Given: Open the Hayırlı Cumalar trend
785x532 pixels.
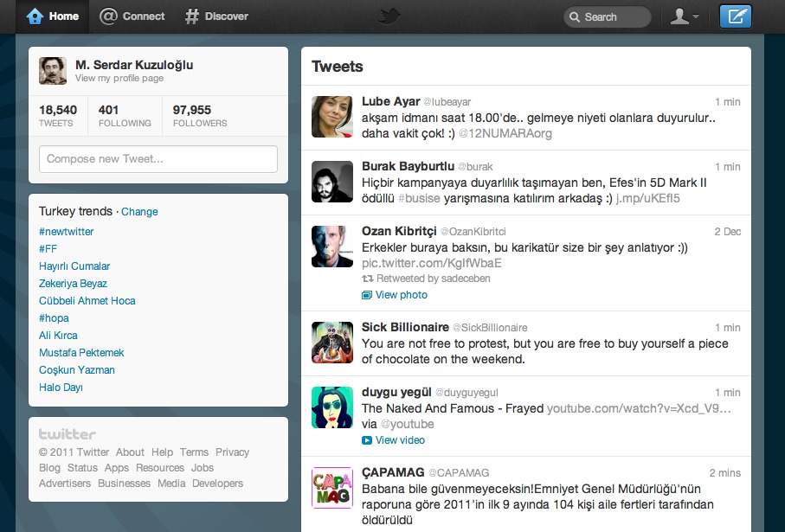Looking at the screenshot, I should click(74, 266).
